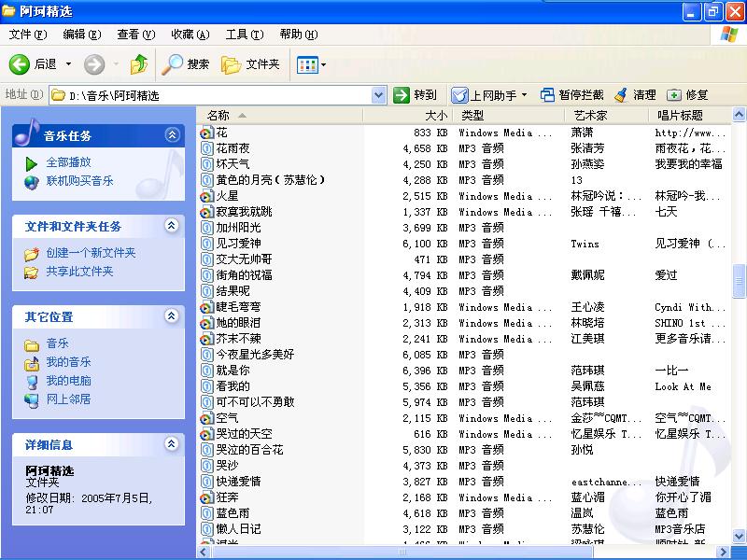Image resolution: width=747 pixels, height=560 pixels.
Task: Click the 全部播放 link
Action: click(68, 162)
